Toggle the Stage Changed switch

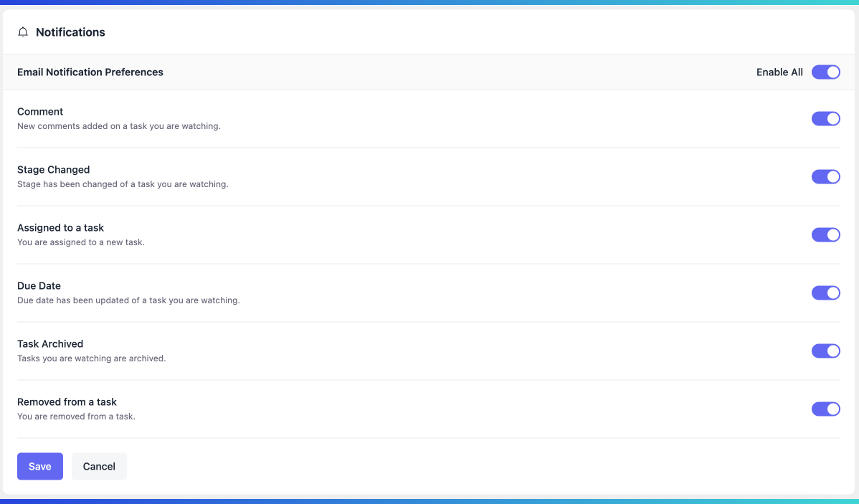[x=825, y=176]
